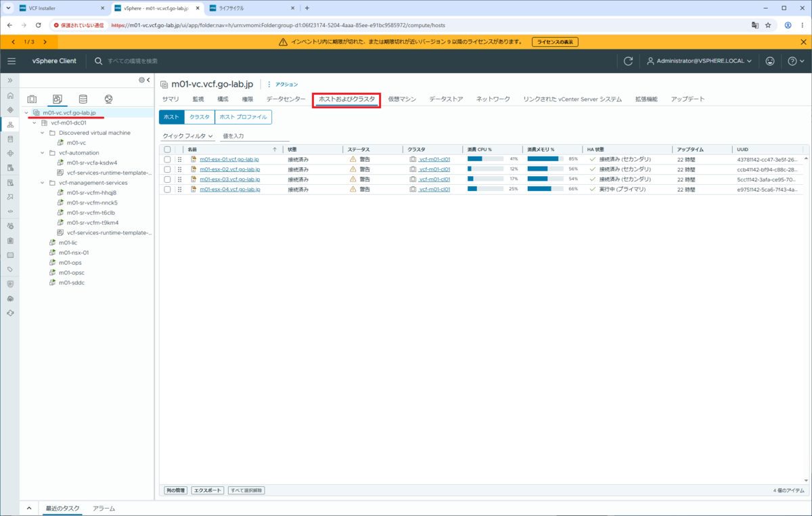Screen dimensions: 812x516
Task: Select the ホスト プロファイル sub-tab
Action: [x=243, y=117]
